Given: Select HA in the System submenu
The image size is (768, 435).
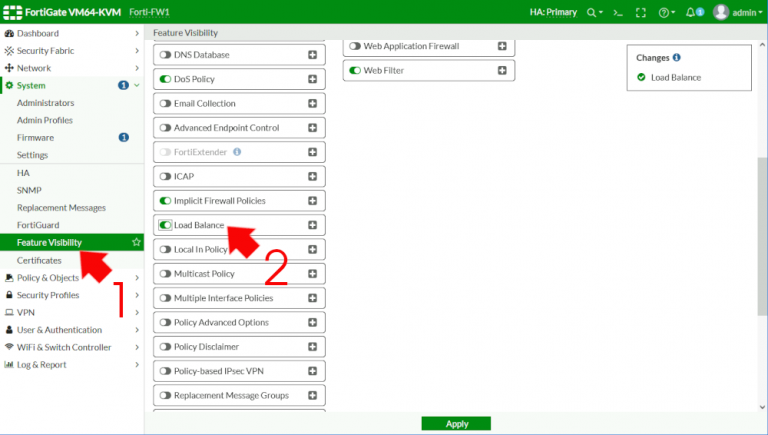Looking at the screenshot, I should [23, 173].
